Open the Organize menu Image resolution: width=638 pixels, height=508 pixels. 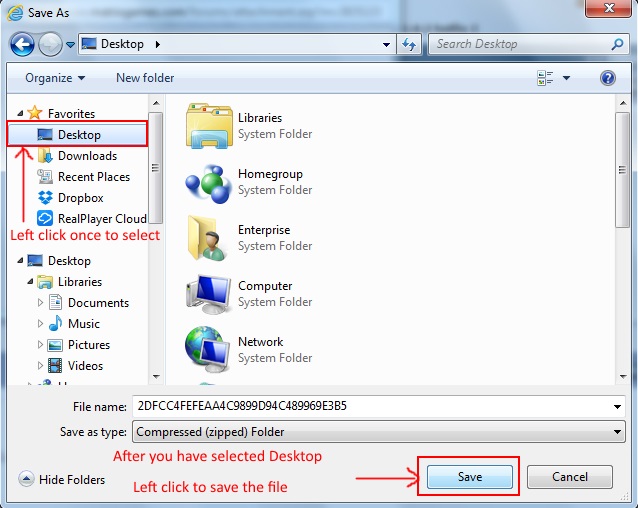55,78
